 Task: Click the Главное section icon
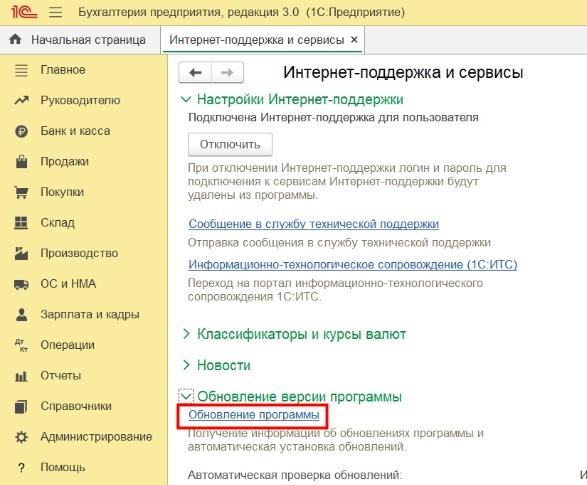(x=21, y=70)
